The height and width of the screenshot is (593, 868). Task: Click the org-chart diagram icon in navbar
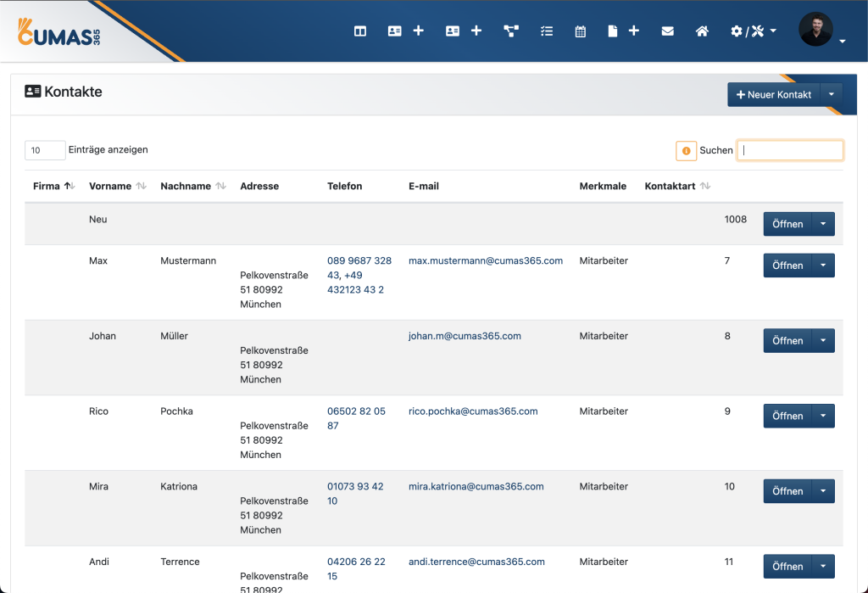(x=511, y=31)
